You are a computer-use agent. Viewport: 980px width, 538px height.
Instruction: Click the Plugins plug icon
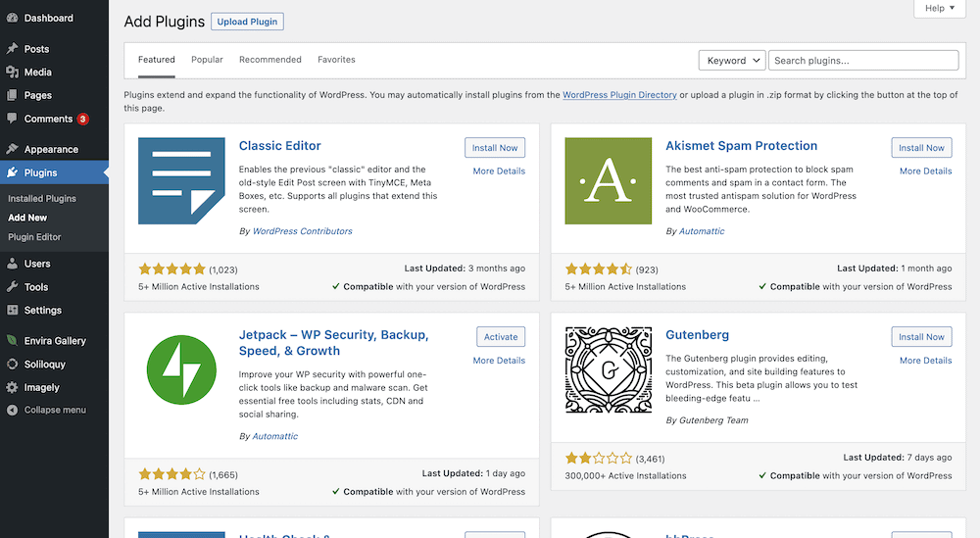(x=12, y=172)
